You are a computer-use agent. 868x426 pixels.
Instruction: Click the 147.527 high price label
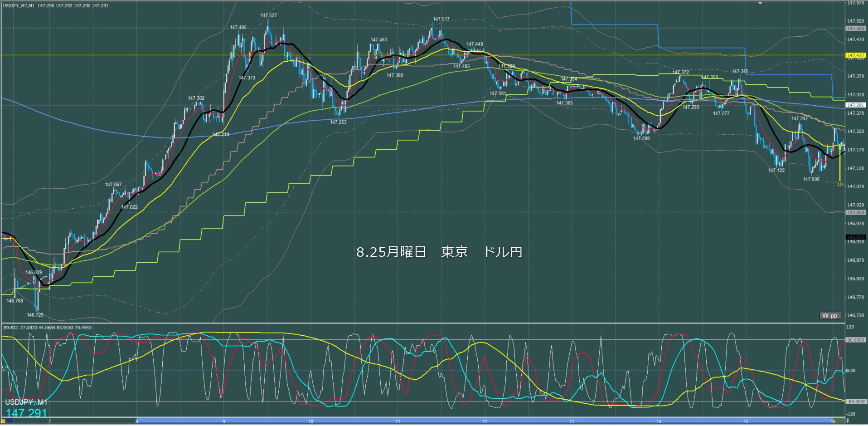268,15
